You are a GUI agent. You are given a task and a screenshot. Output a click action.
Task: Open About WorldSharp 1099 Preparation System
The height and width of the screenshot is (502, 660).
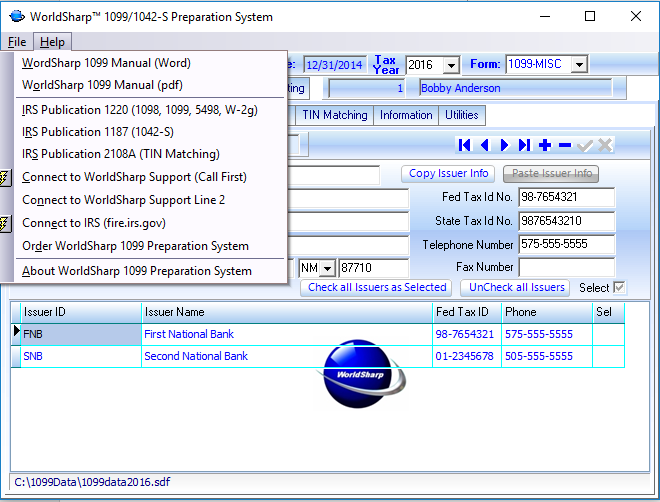tap(137, 271)
